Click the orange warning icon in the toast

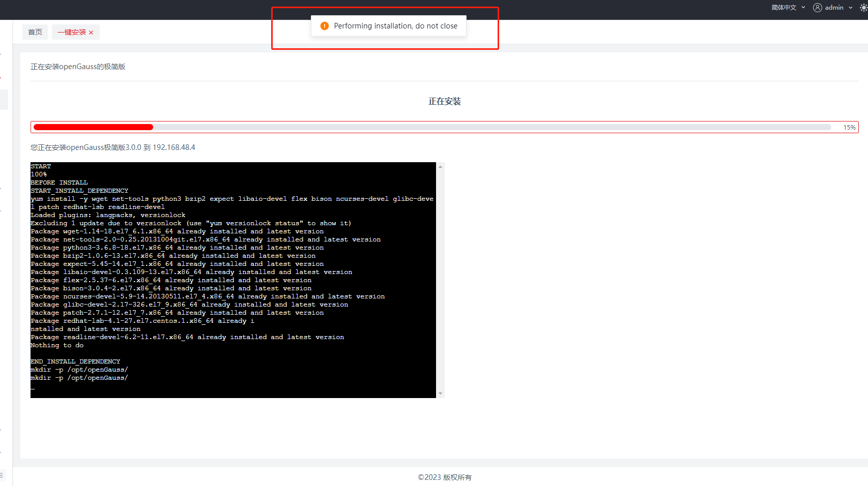pyautogui.click(x=324, y=26)
